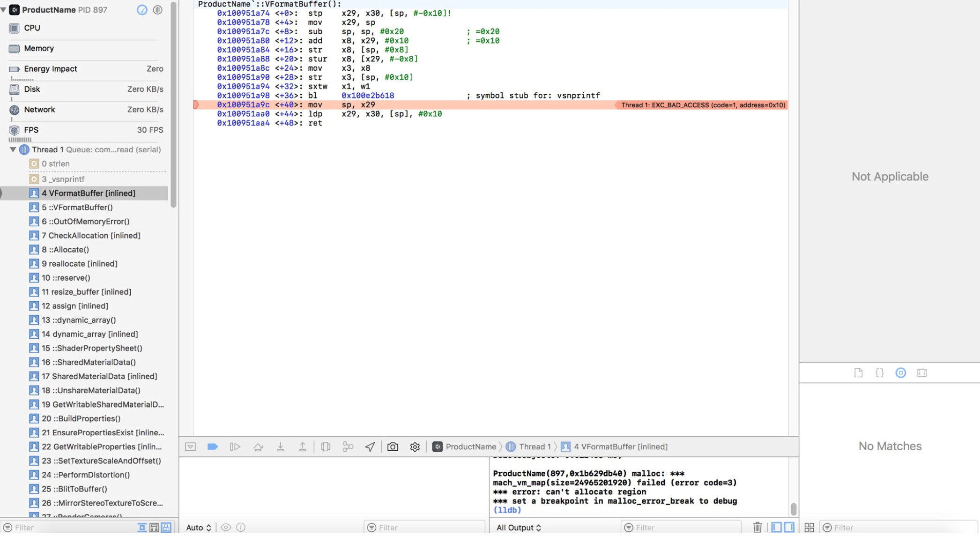980x536 pixels.
Task: Click the Step Into icon
Action: 280,447
